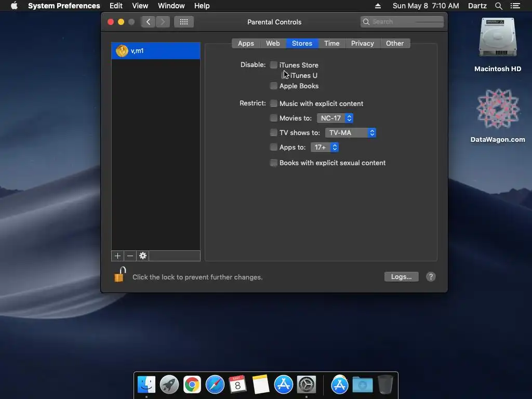Launch Launchpad rocket icon in Dock

(169, 384)
